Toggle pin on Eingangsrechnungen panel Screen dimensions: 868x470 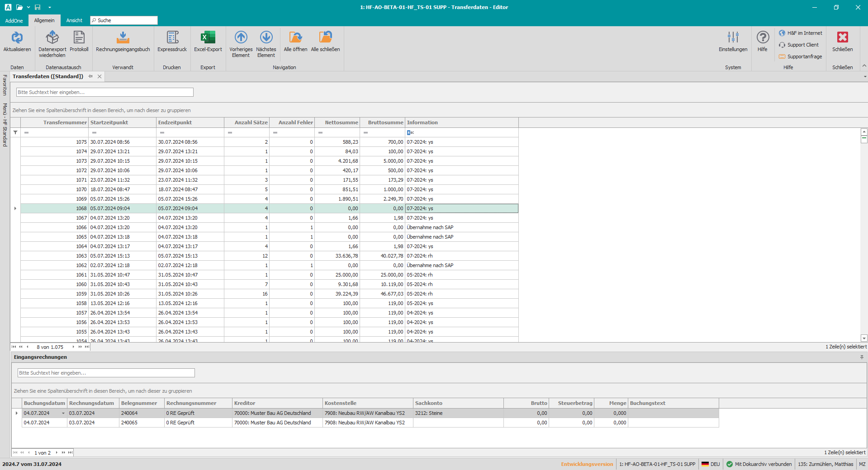[862, 357]
